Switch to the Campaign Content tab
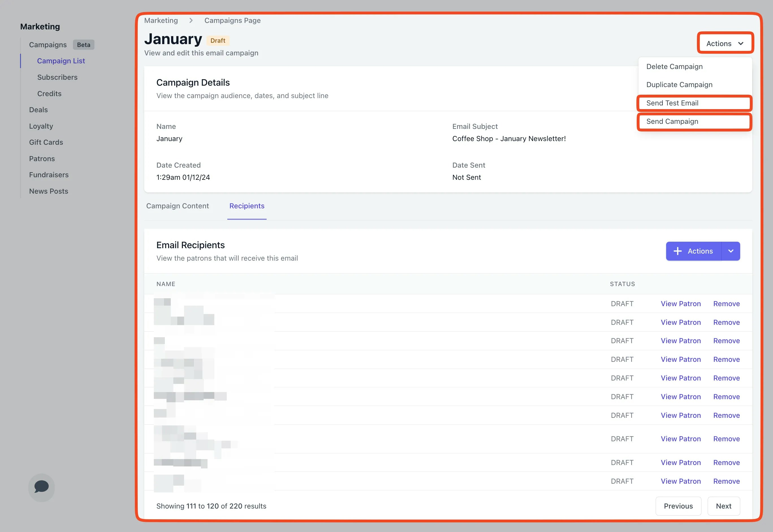Image resolution: width=773 pixels, height=532 pixels. pos(177,206)
